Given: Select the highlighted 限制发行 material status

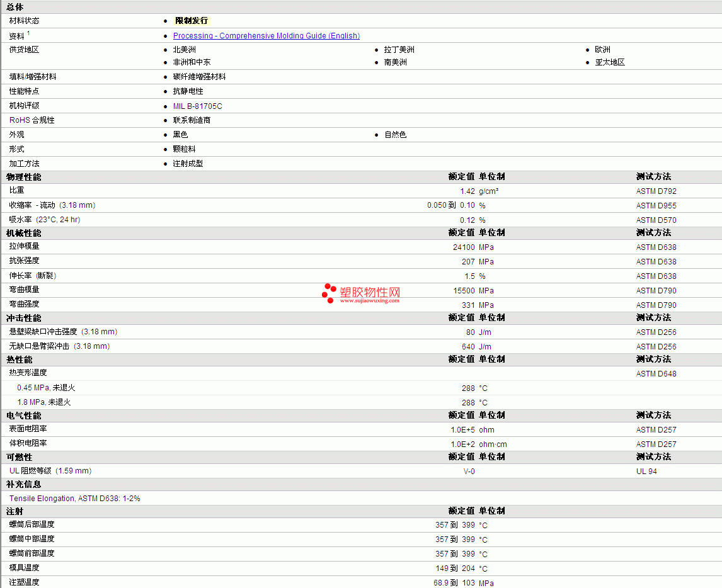Looking at the screenshot, I should point(191,21).
